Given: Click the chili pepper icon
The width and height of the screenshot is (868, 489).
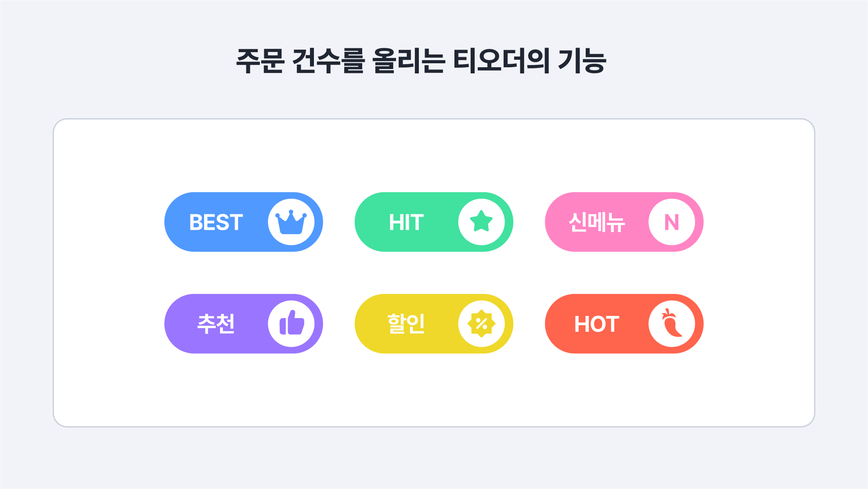Looking at the screenshot, I should pos(671,323).
